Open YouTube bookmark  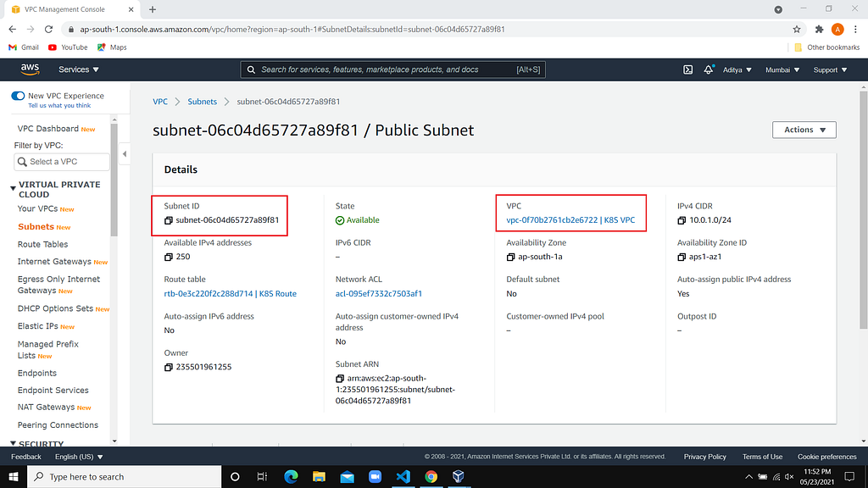(x=68, y=47)
